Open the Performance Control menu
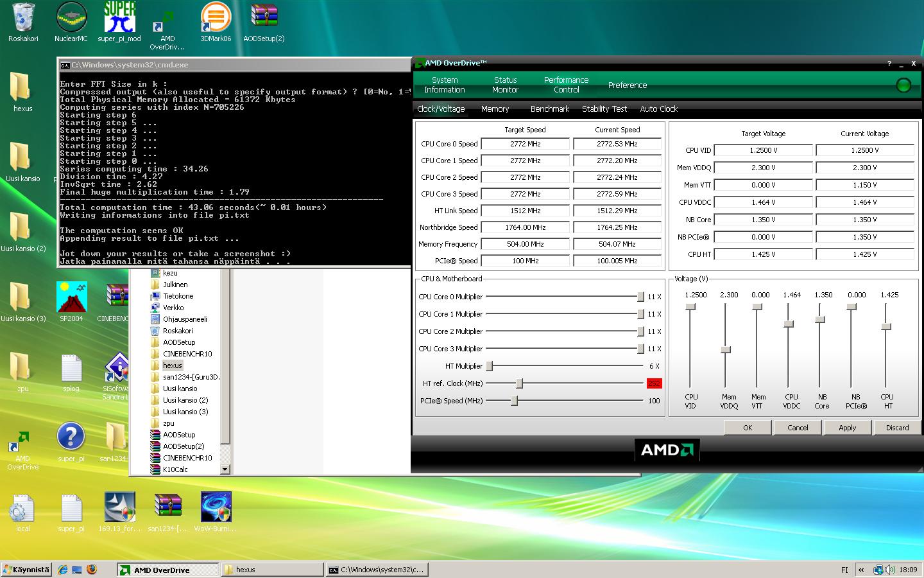Screen dimensions: 924x578 click(x=566, y=85)
